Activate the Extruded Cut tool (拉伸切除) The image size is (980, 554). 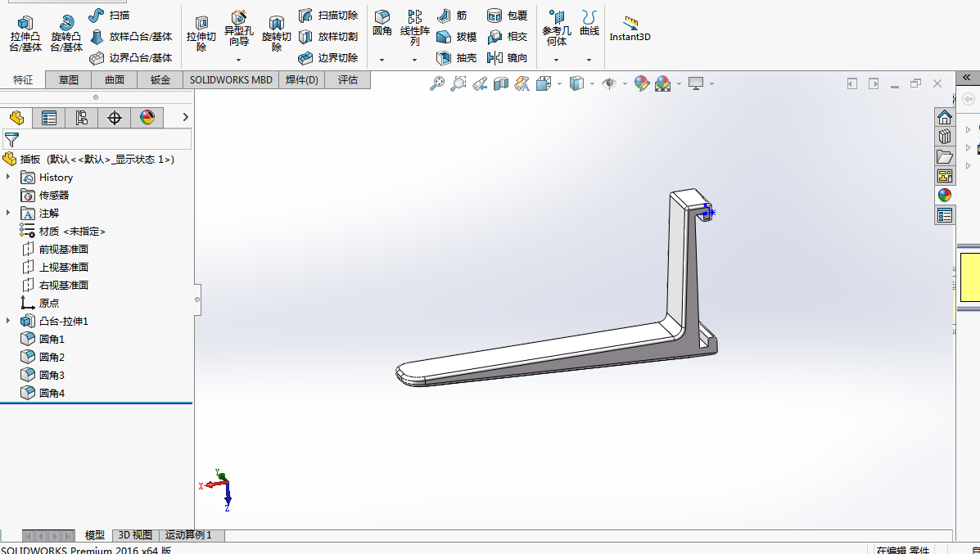[x=201, y=34]
